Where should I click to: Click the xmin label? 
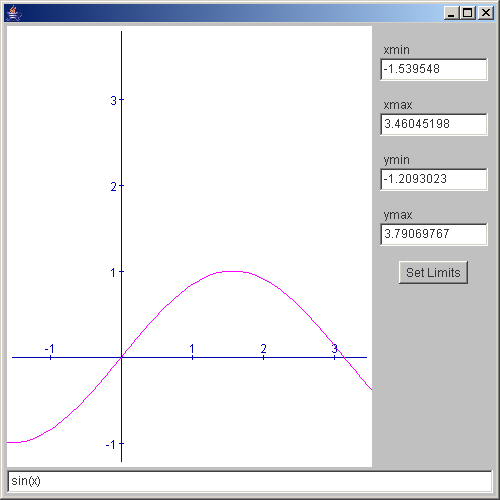coord(396,50)
